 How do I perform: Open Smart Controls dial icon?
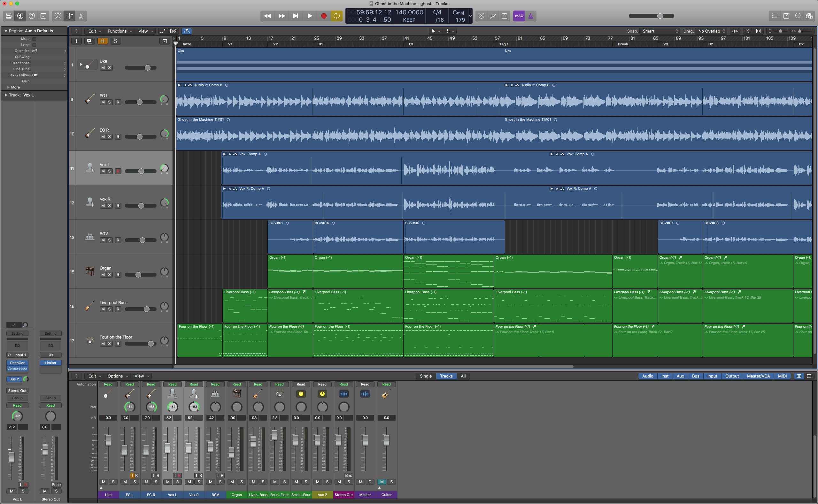58,16
